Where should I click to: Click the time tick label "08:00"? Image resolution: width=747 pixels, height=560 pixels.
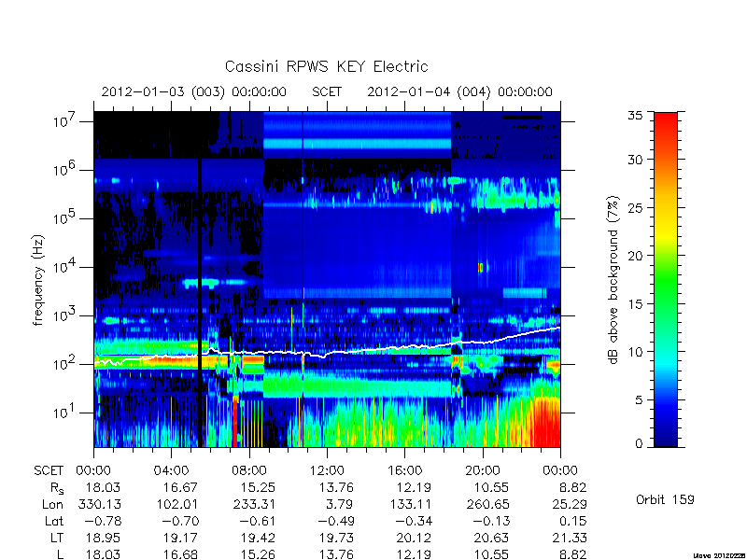249,470
